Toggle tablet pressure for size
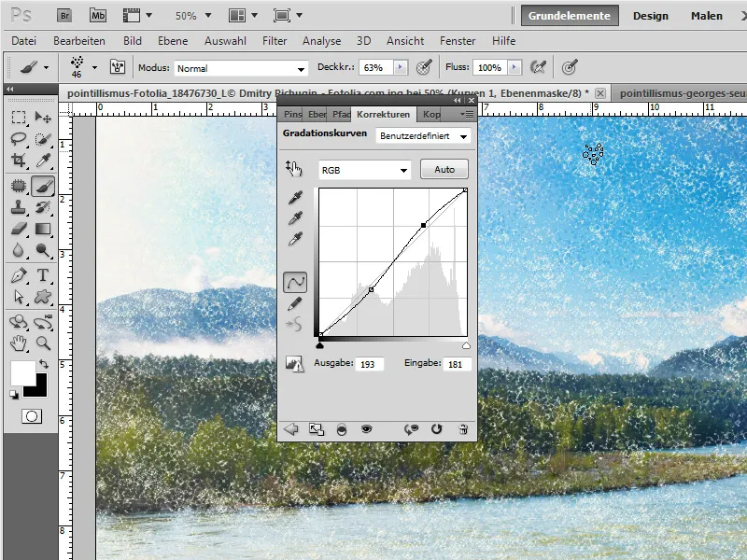This screenshot has height=560, width=747. pyautogui.click(x=570, y=67)
